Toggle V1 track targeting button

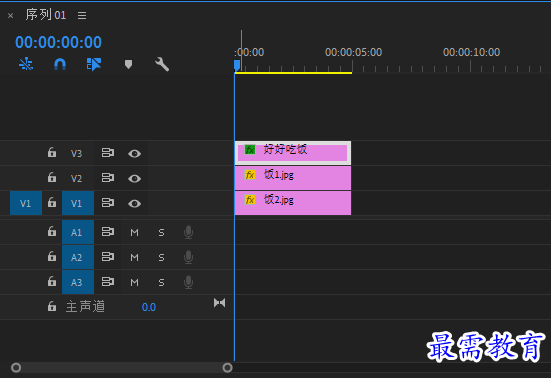click(x=78, y=203)
